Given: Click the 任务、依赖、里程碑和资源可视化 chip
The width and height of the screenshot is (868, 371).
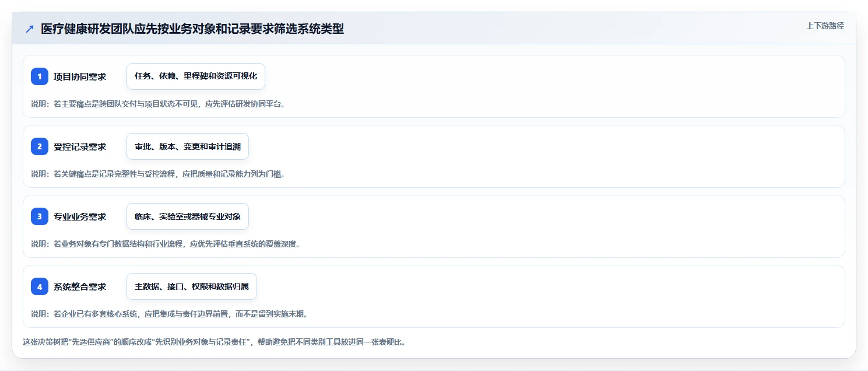Looking at the screenshot, I should tap(196, 76).
